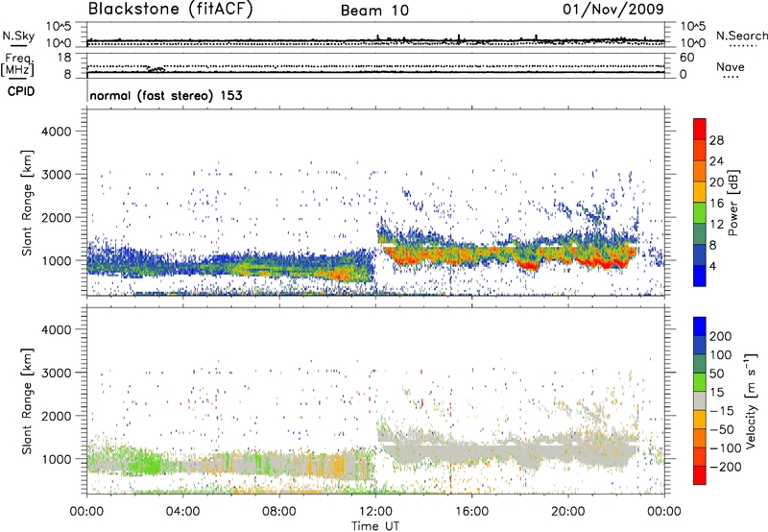Click the '200' tick on velocity scale

(721, 336)
